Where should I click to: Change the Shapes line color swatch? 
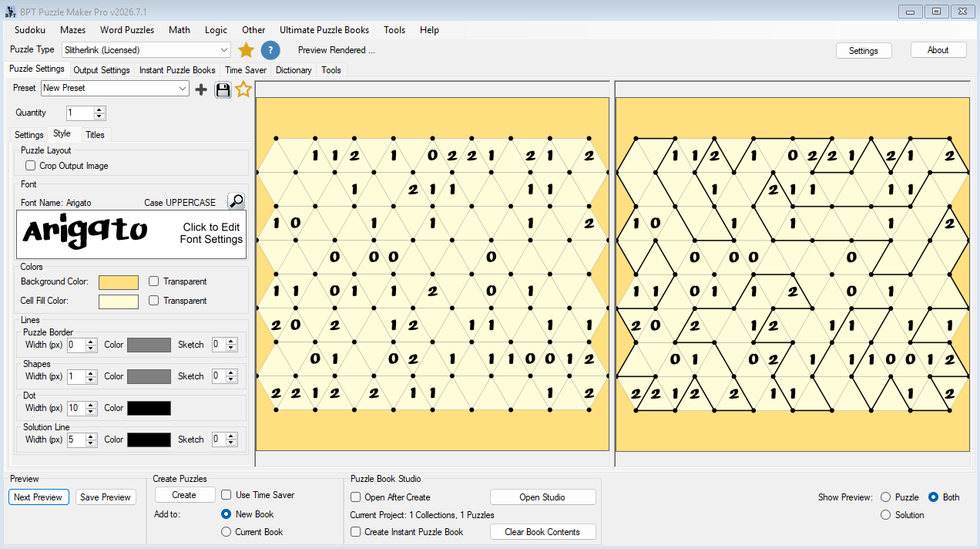click(149, 377)
